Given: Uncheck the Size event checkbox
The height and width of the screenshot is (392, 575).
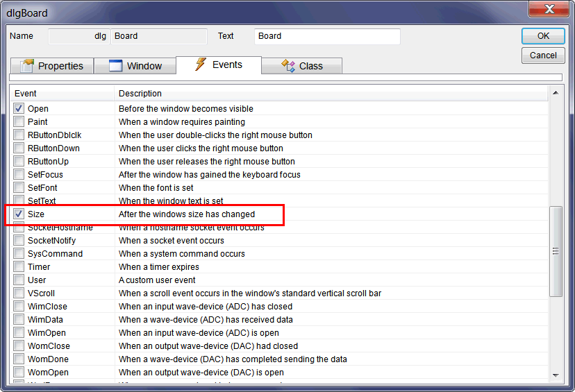Looking at the screenshot, I should (19, 214).
